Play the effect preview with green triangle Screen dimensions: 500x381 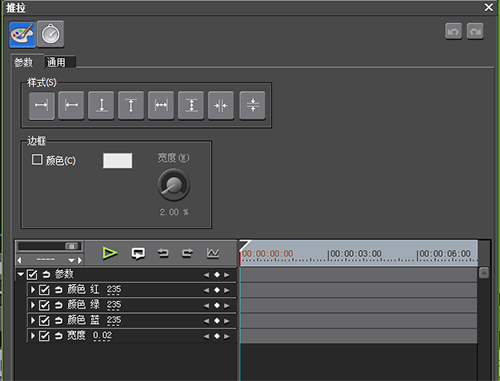coord(110,253)
